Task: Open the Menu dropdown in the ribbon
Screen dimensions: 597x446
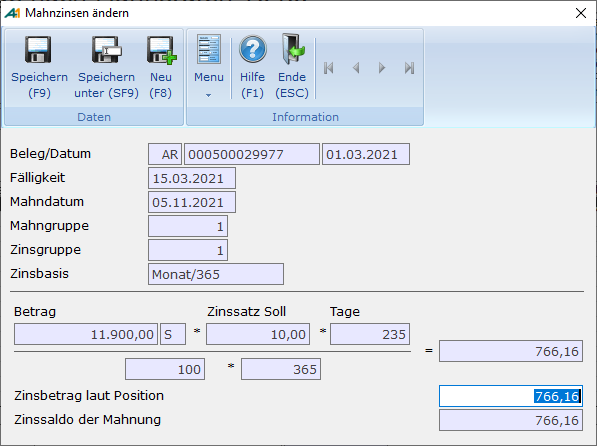Action: [209, 66]
